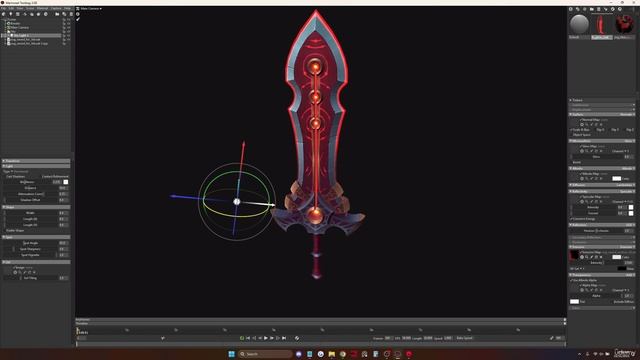This screenshot has width=640, height=360.
Task: Click the Brightness slider
Action: tap(28, 182)
